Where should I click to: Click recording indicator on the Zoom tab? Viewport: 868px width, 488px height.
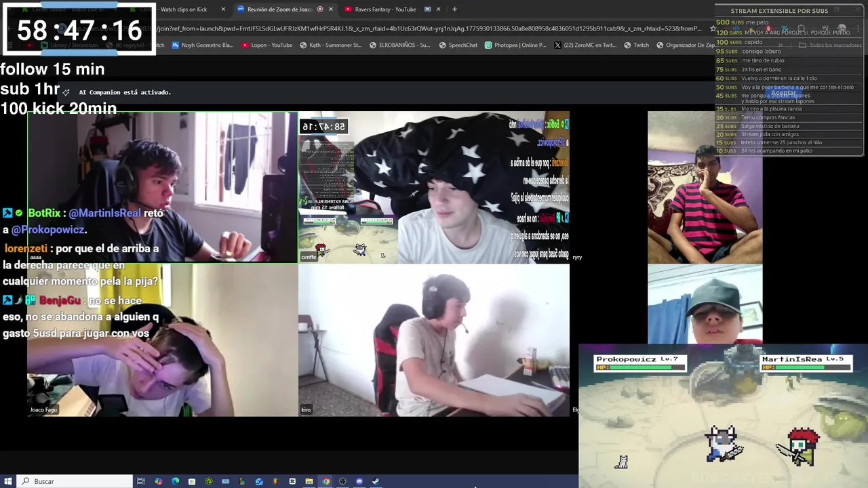(x=320, y=9)
